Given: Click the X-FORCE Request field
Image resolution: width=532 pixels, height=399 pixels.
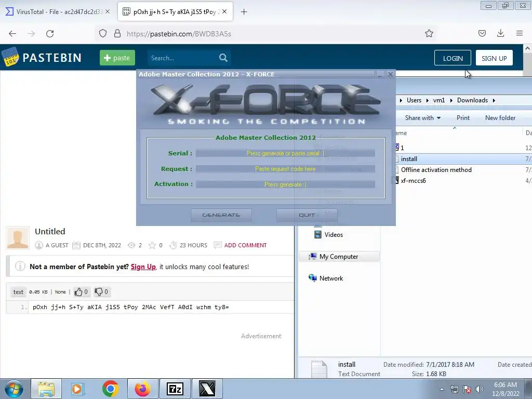Looking at the screenshot, I should click(x=285, y=169).
